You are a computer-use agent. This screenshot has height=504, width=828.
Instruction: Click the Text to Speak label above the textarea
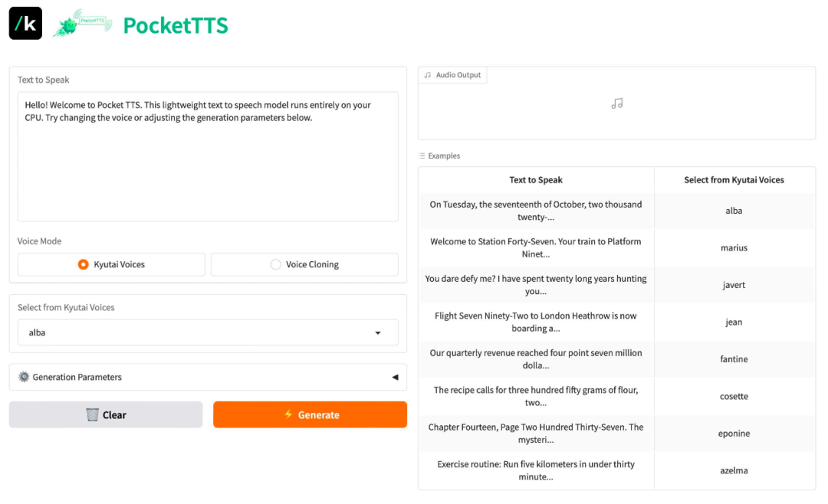[x=43, y=80]
